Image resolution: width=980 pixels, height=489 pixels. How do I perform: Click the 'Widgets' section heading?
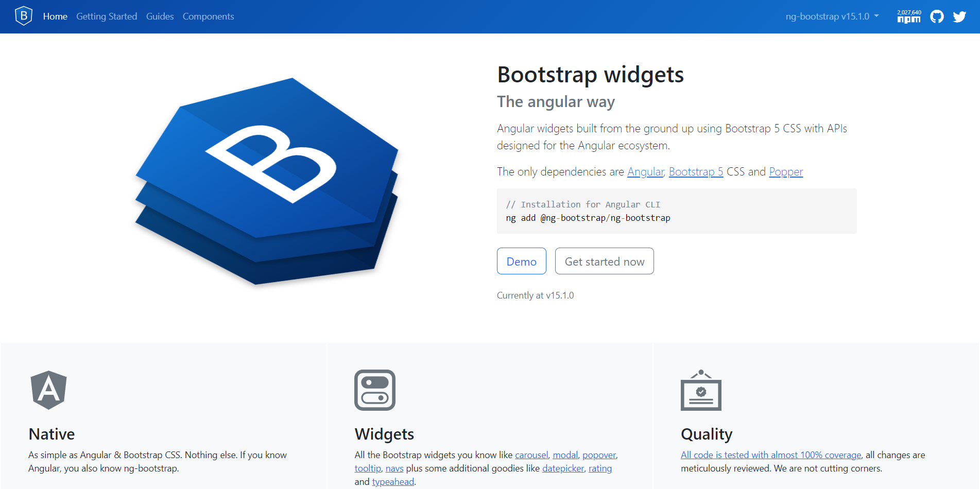[384, 434]
